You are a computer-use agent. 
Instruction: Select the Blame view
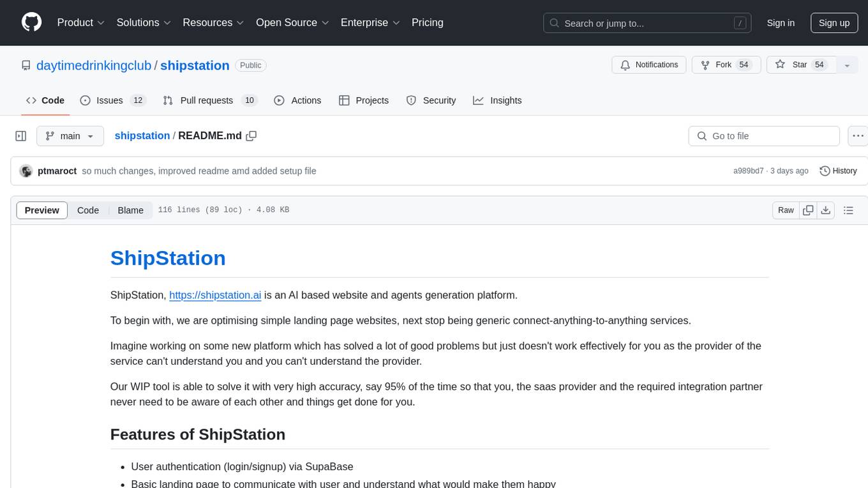[130, 210]
